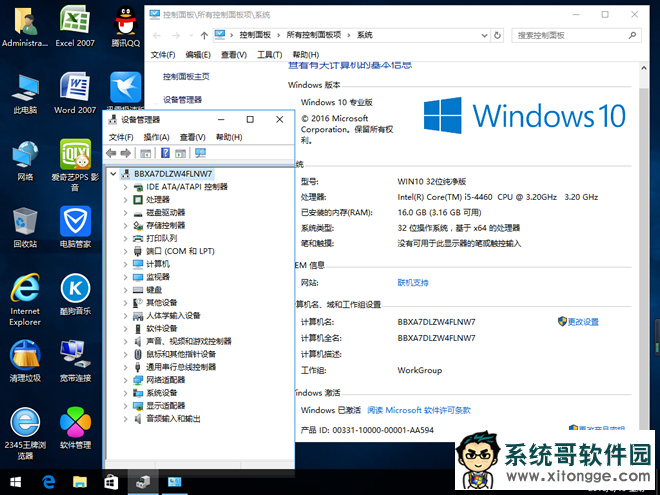Expand the 显示适配器 node

[125, 406]
